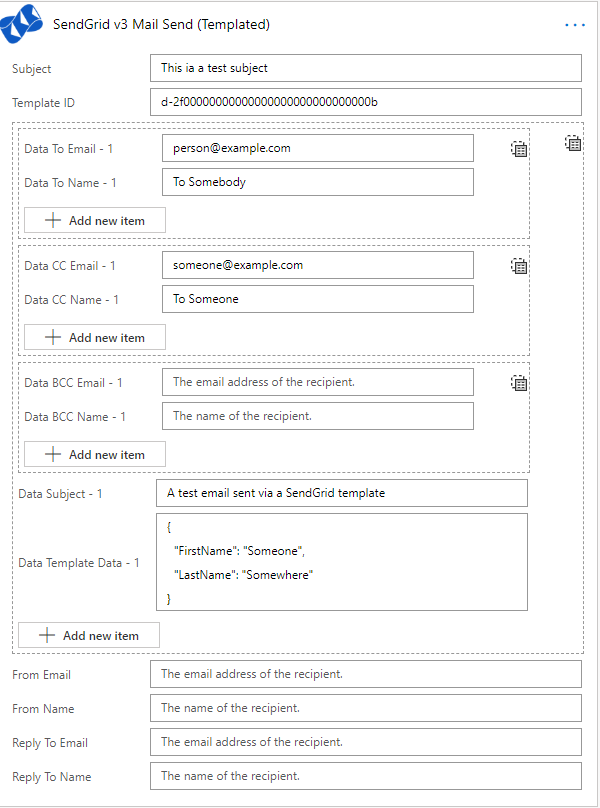Add new item under Data BCC Name
This screenshot has height=808, width=600.
click(95, 454)
